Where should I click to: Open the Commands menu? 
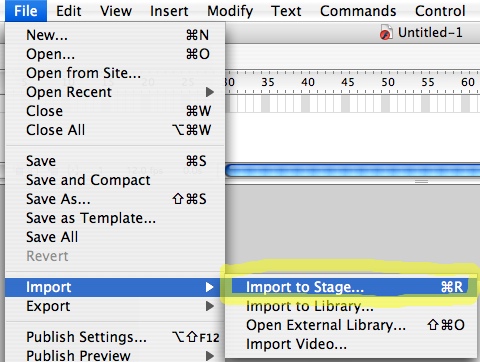click(x=358, y=11)
